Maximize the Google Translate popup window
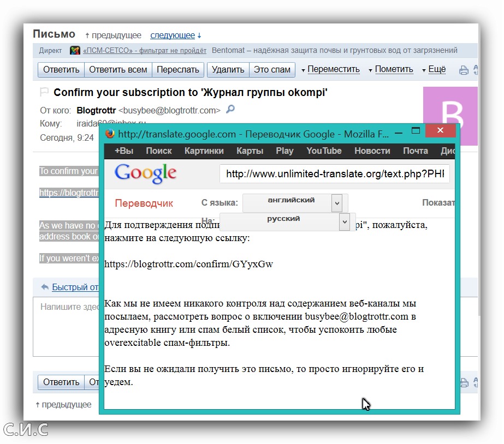The height and width of the screenshot is (444, 504). coord(416,130)
